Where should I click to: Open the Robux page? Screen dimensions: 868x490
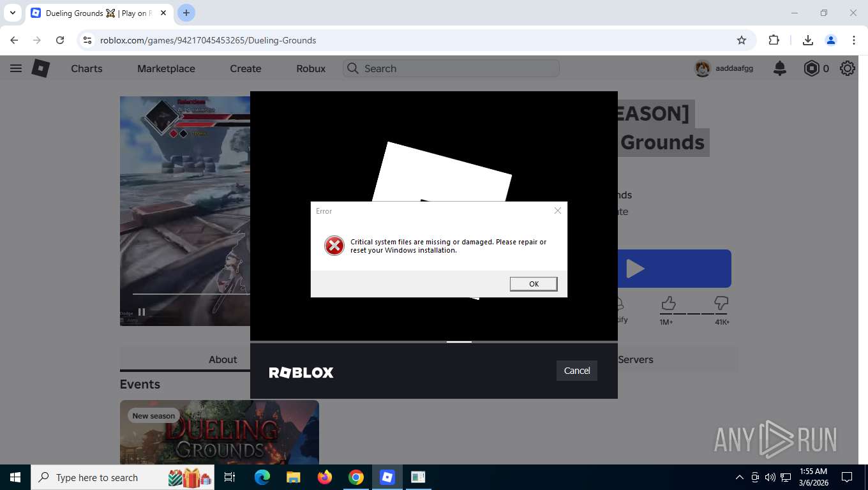(311, 68)
